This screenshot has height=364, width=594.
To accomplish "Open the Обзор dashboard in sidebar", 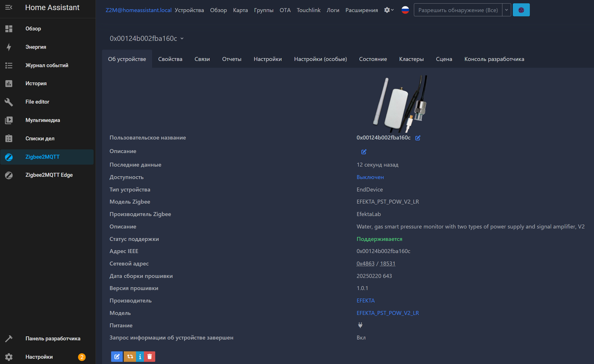I will click(x=47, y=29).
